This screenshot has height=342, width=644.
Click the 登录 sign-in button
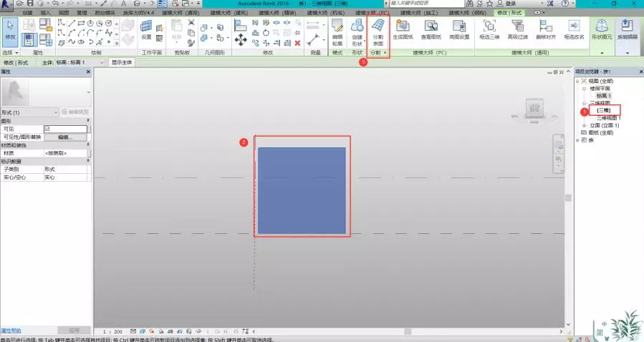click(x=511, y=4)
